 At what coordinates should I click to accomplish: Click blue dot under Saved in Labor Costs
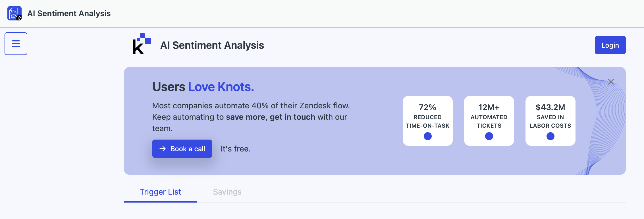coord(550,136)
